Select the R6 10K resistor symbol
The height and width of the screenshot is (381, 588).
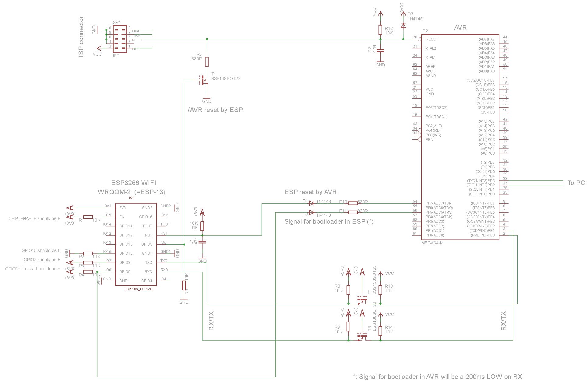pyautogui.click(x=202, y=226)
